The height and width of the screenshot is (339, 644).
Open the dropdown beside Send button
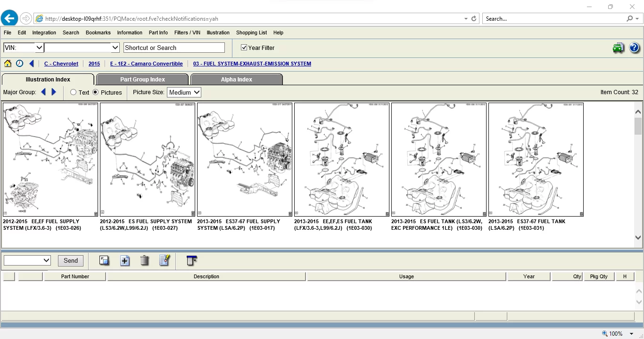27,260
